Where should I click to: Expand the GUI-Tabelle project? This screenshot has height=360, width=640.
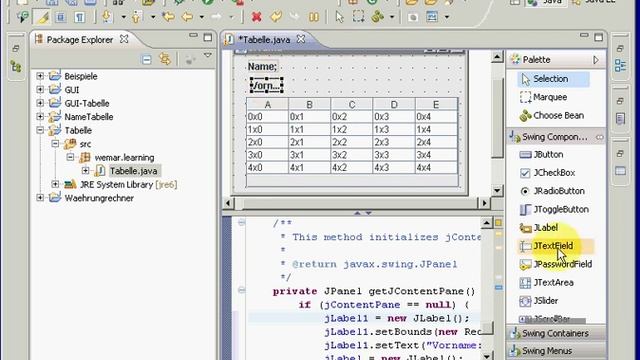click(40, 103)
